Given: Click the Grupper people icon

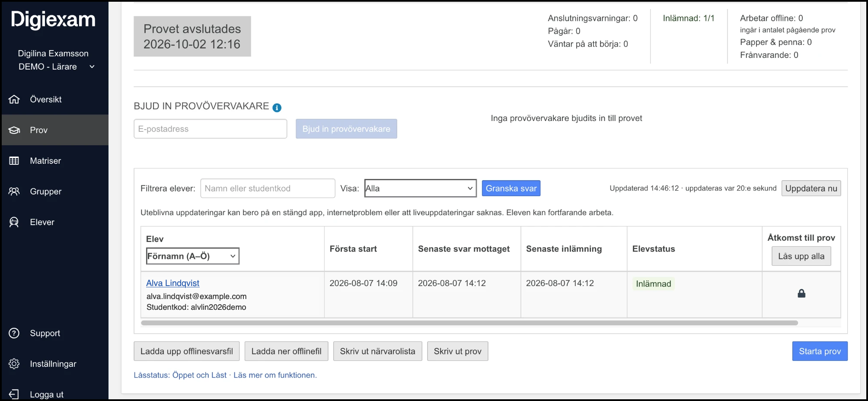Looking at the screenshot, I should 14,191.
